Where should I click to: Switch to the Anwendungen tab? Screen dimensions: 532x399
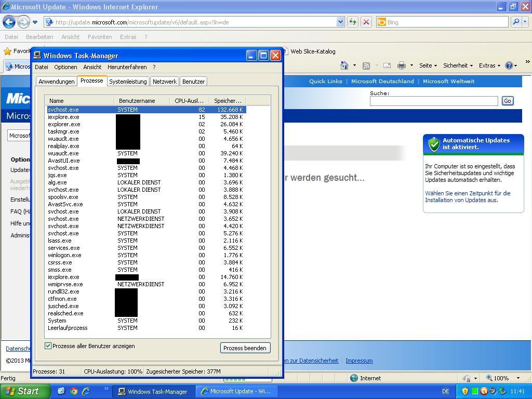coord(56,82)
